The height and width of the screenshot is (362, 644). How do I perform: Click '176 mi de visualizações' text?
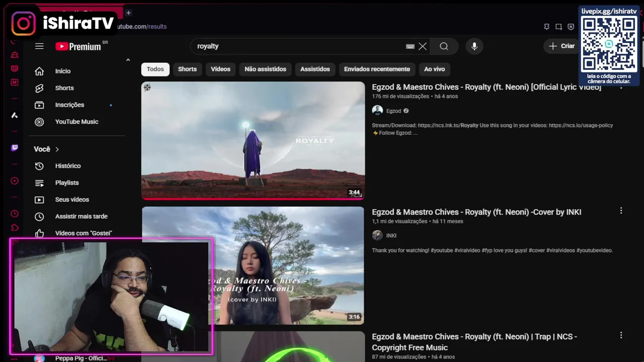pos(400,97)
